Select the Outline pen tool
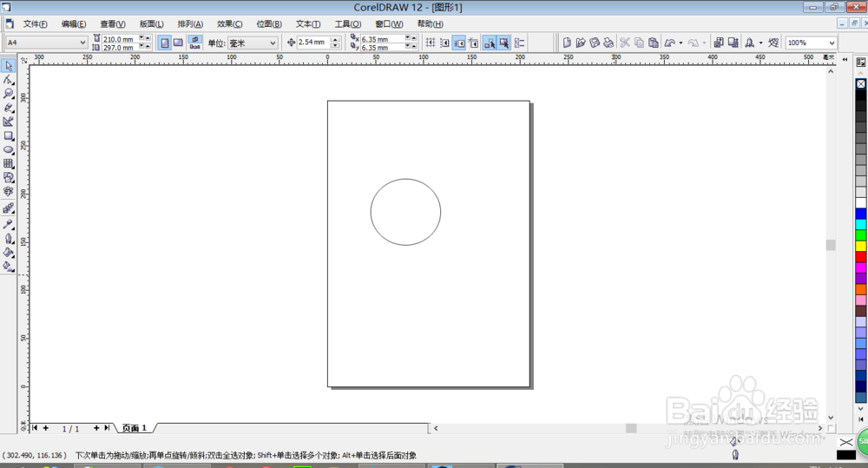This screenshot has height=468, width=868. [x=9, y=239]
